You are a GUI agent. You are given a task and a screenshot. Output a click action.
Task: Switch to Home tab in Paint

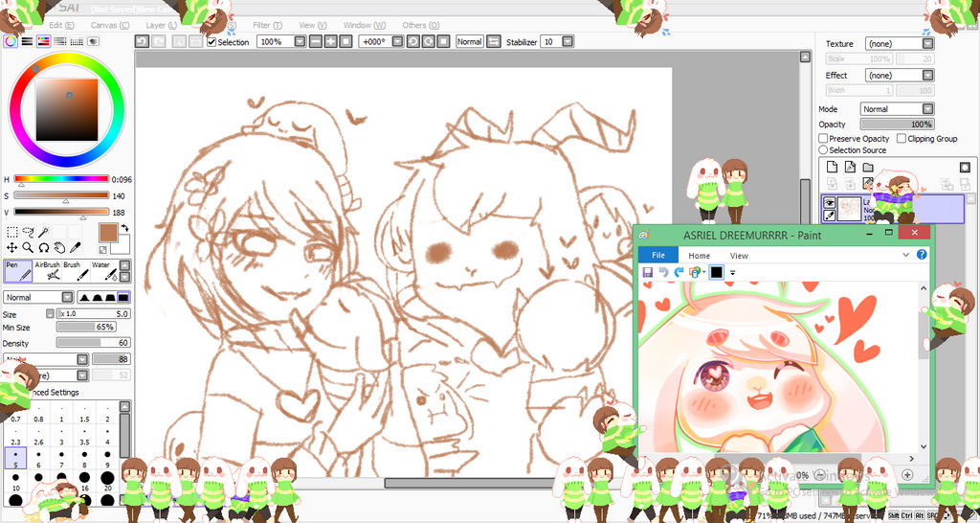(x=699, y=256)
